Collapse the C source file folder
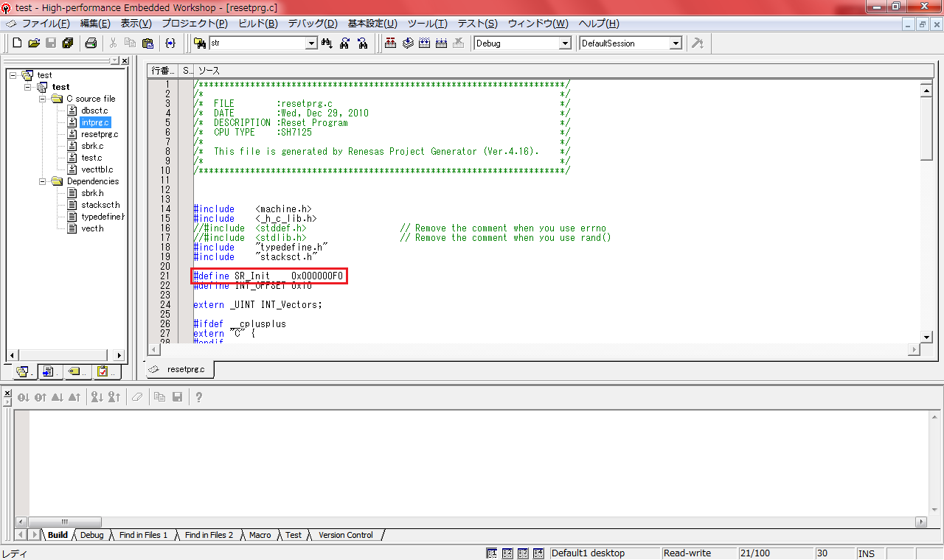 click(43, 99)
